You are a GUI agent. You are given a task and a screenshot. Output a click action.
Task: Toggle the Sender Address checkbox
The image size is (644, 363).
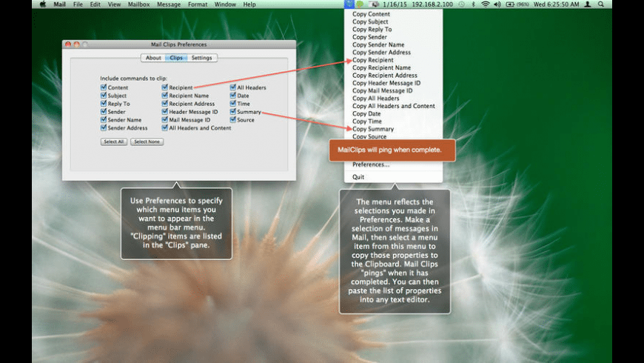point(104,127)
